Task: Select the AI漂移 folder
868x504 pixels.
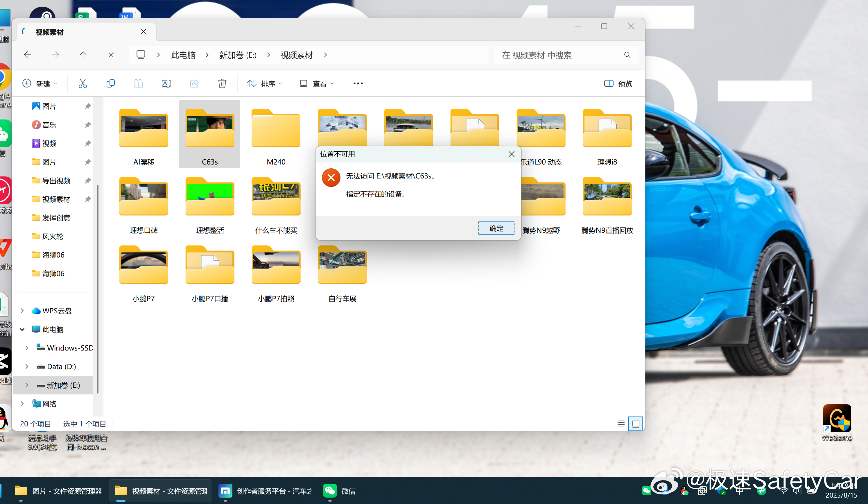Action: pyautogui.click(x=144, y=135)
